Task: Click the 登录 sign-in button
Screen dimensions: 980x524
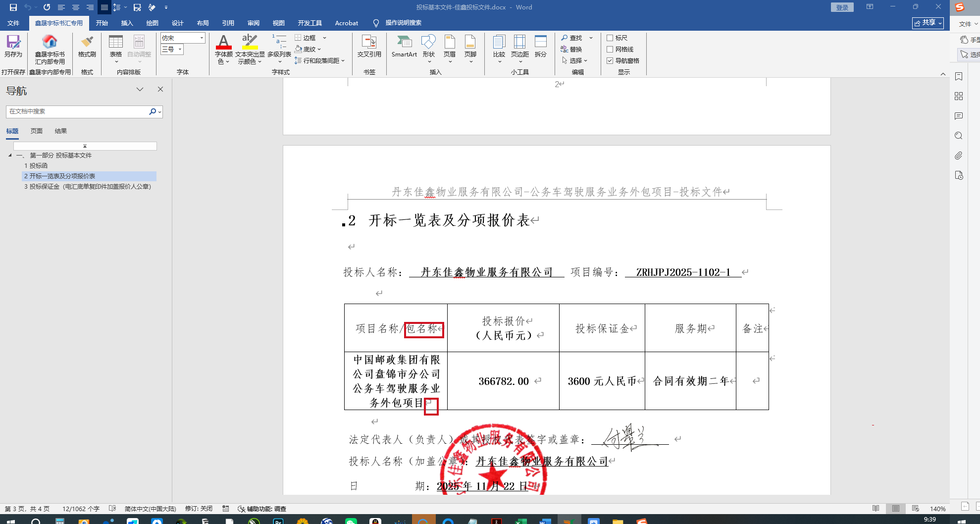Action: (842, 7)
